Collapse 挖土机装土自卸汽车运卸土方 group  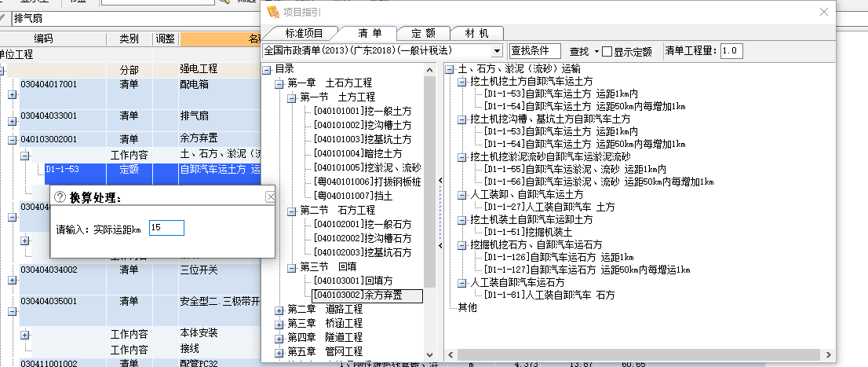click(461, 219)
